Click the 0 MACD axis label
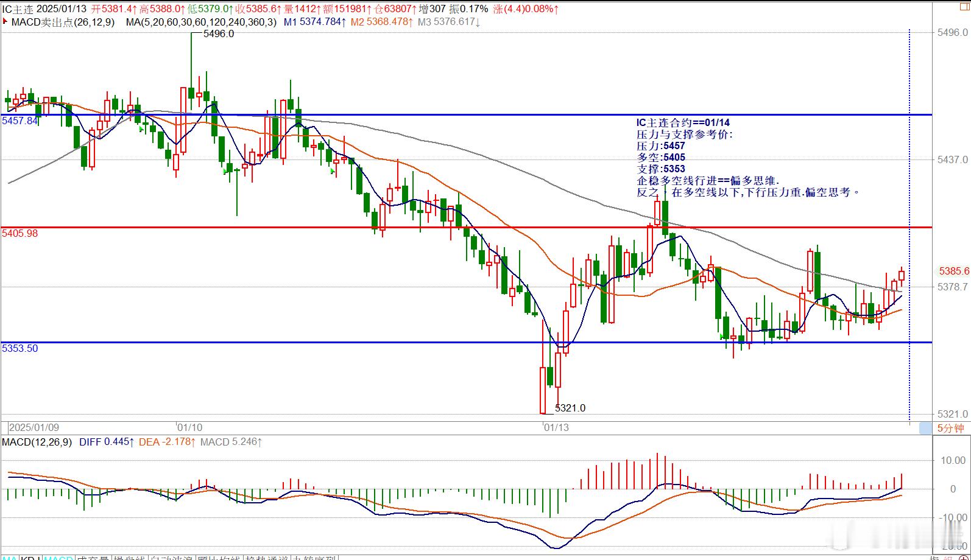 click(953, 489)
